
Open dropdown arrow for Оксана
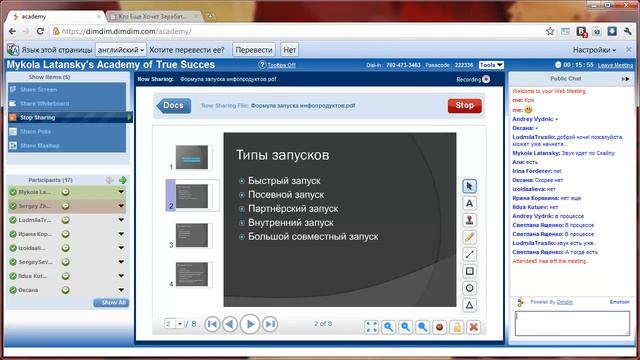click(x=121, y=290)
